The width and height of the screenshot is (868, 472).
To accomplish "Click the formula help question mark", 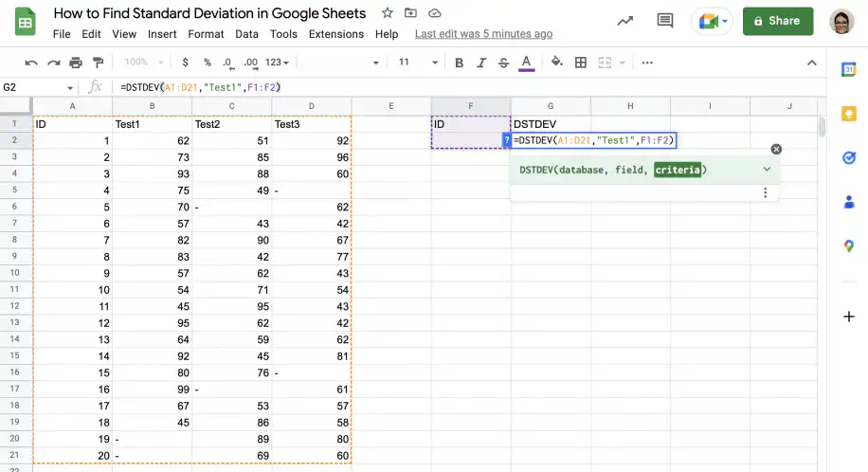I will [507, 140].
